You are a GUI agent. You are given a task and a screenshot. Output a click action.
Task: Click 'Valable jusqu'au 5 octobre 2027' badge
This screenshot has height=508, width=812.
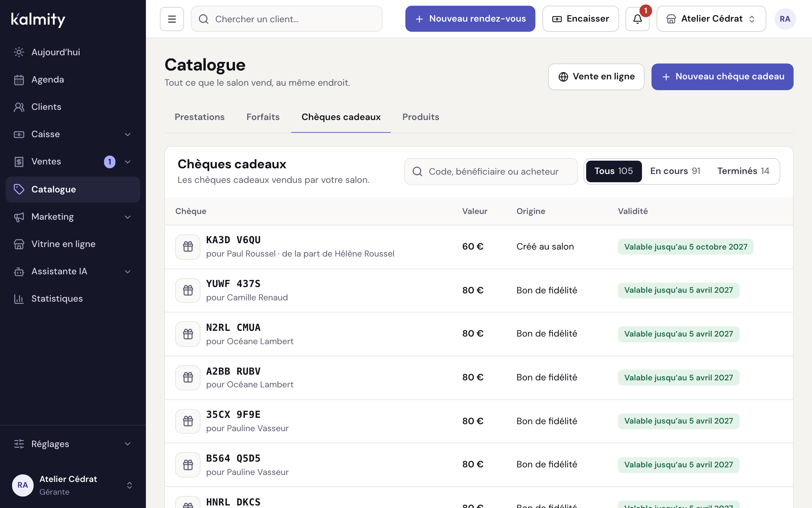coord(685,247)
